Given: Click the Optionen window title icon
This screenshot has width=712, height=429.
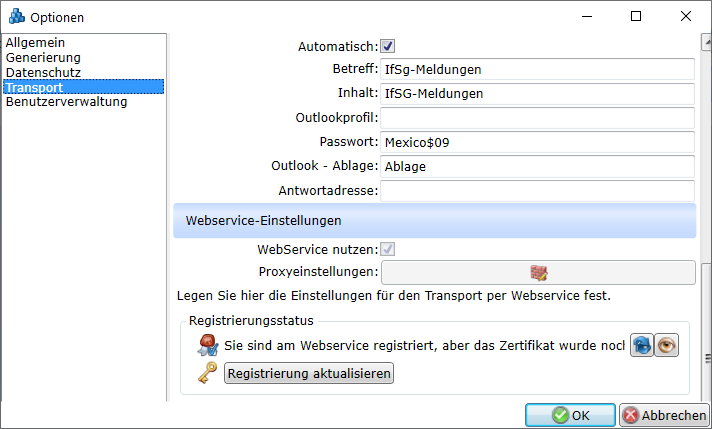Looking at the screenshot, I should click(x=16, y=16).
